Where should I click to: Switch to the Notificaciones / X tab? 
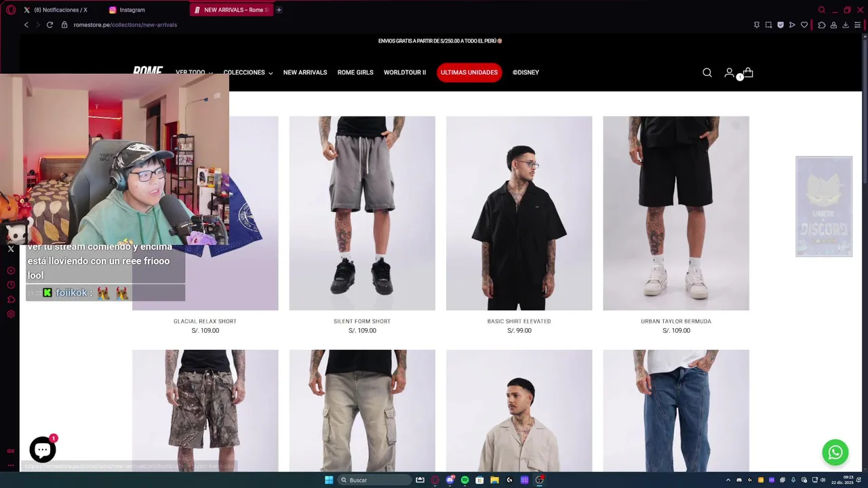60,10
